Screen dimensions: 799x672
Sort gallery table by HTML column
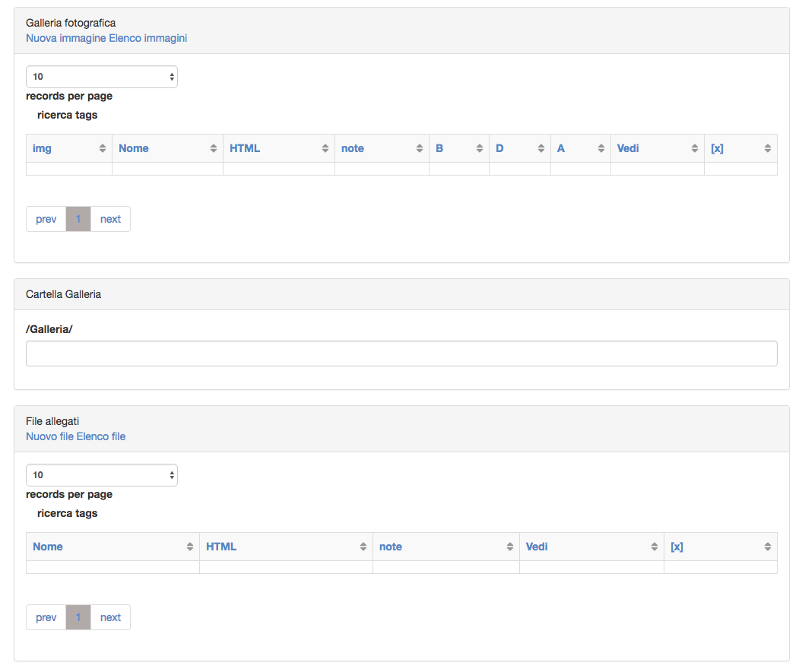278,148
